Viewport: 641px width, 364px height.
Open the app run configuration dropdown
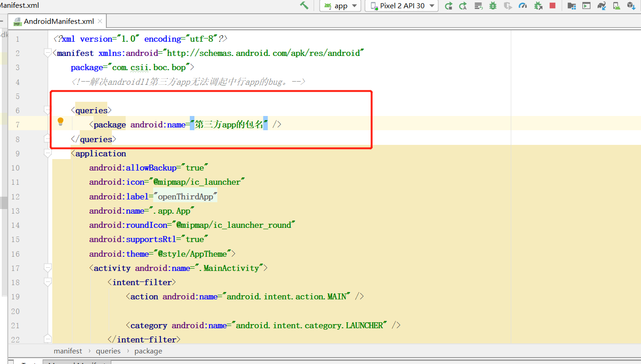pyautogui.click(x=339, y=6)
